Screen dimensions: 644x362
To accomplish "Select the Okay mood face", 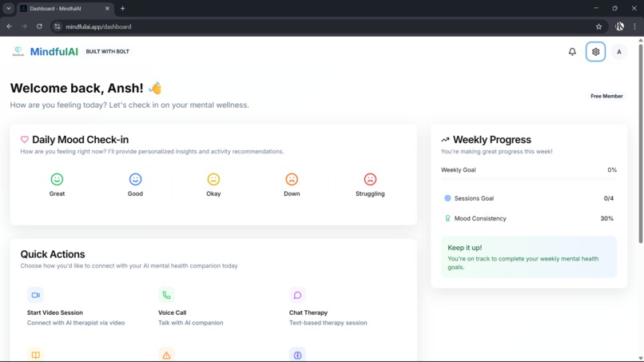I will 213,180.
